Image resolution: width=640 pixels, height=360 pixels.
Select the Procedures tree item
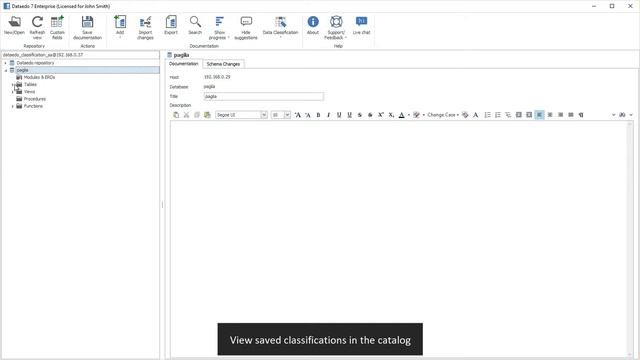pyautogui.click(x=35, y=99)
